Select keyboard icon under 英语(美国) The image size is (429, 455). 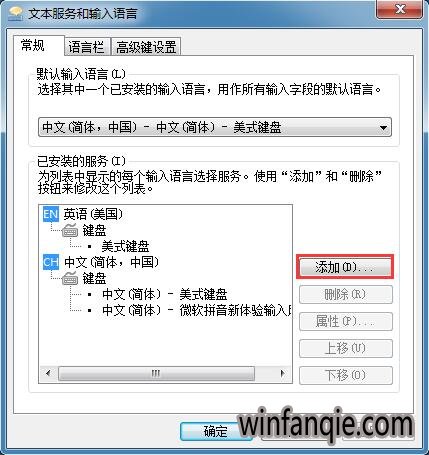click(70, 230)
